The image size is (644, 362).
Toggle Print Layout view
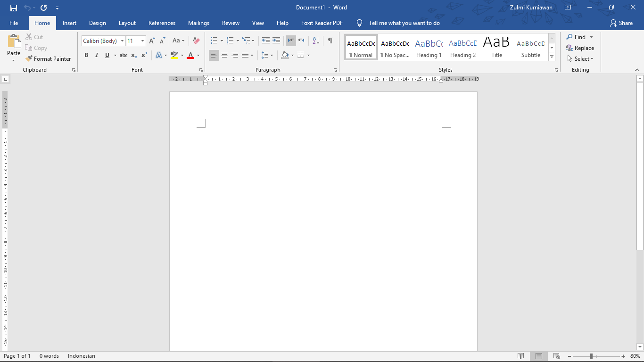[x=538, y=356]
